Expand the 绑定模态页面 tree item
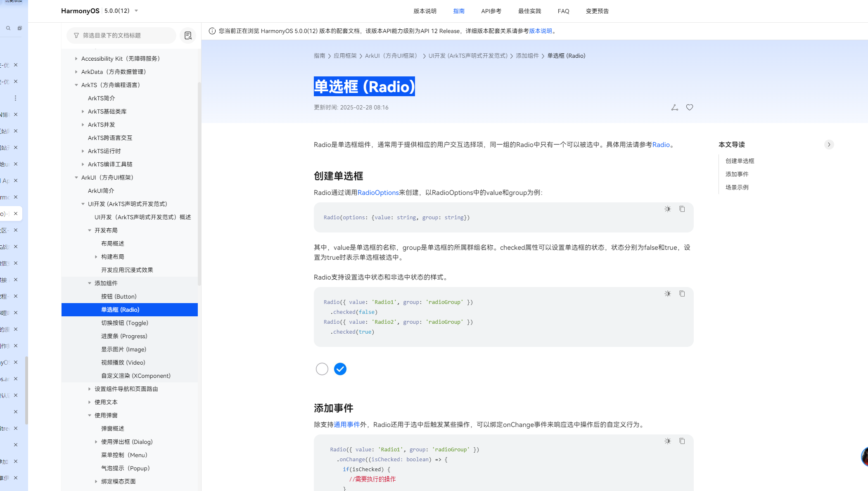 96,482
